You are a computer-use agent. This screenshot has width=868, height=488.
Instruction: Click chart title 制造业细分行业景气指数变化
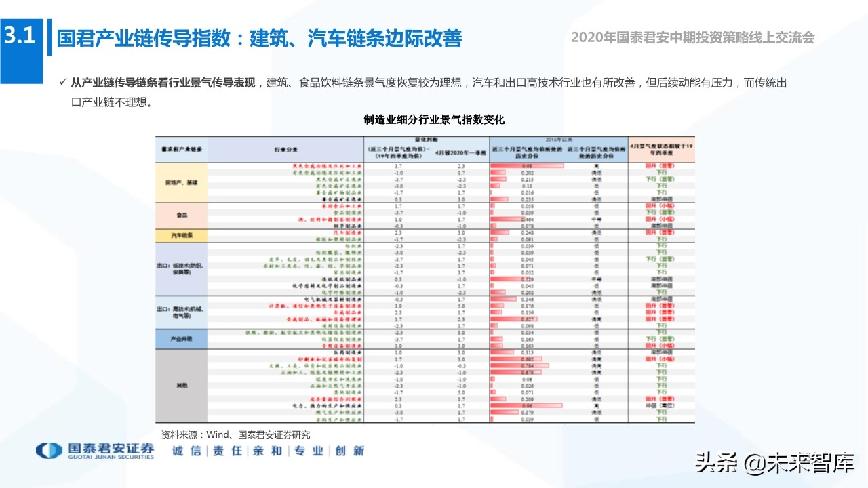[x=435, y=120]
